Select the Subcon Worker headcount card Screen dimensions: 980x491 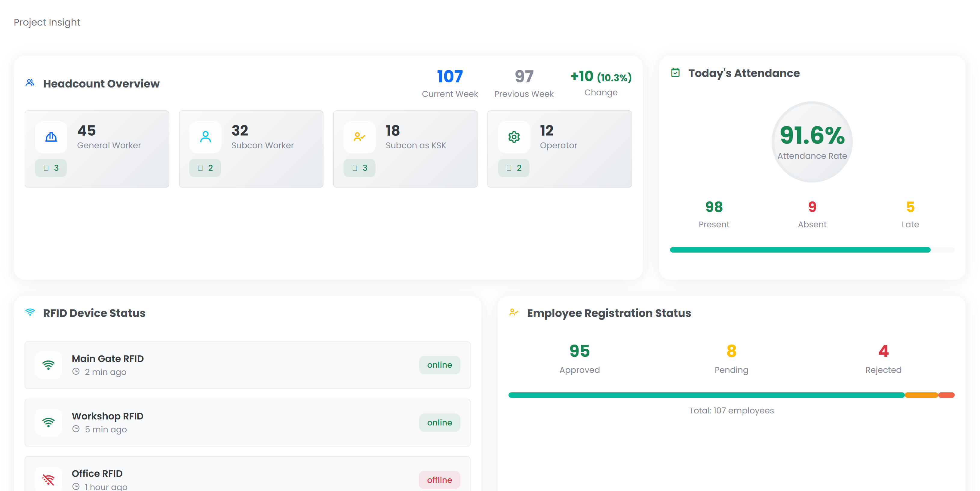coord(251,149)
